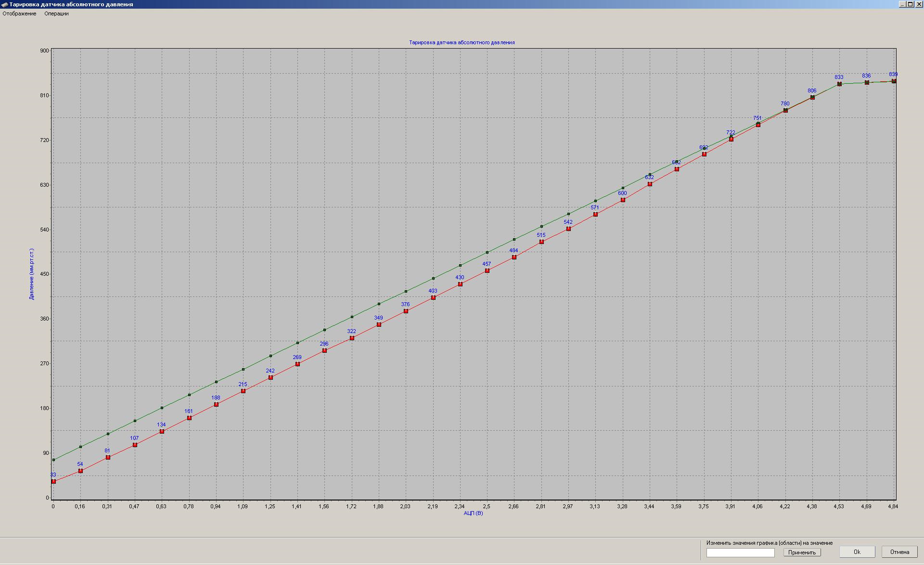Select the red data point labeled 322

(352, 338)
